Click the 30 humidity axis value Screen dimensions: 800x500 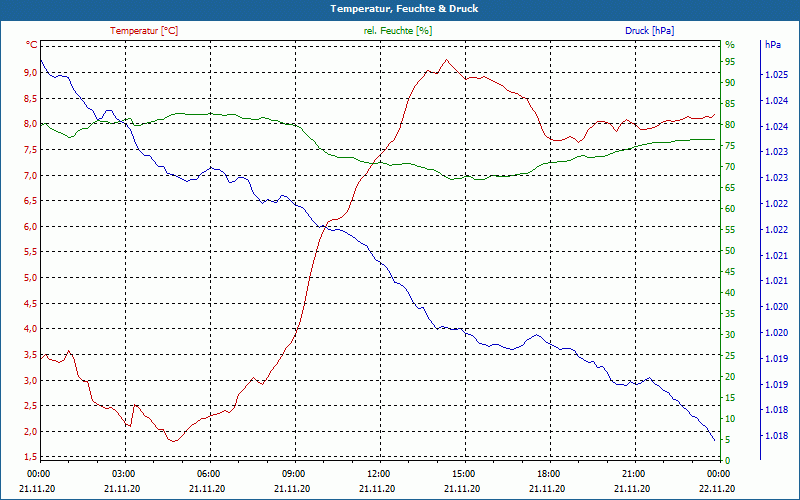coord(730,335)
